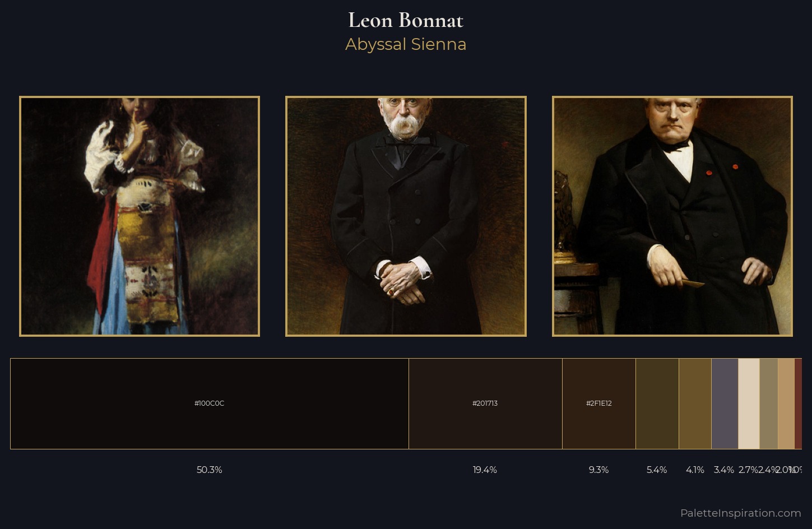
Task: Pick the cream beige swatch
Action: [749, 403]
